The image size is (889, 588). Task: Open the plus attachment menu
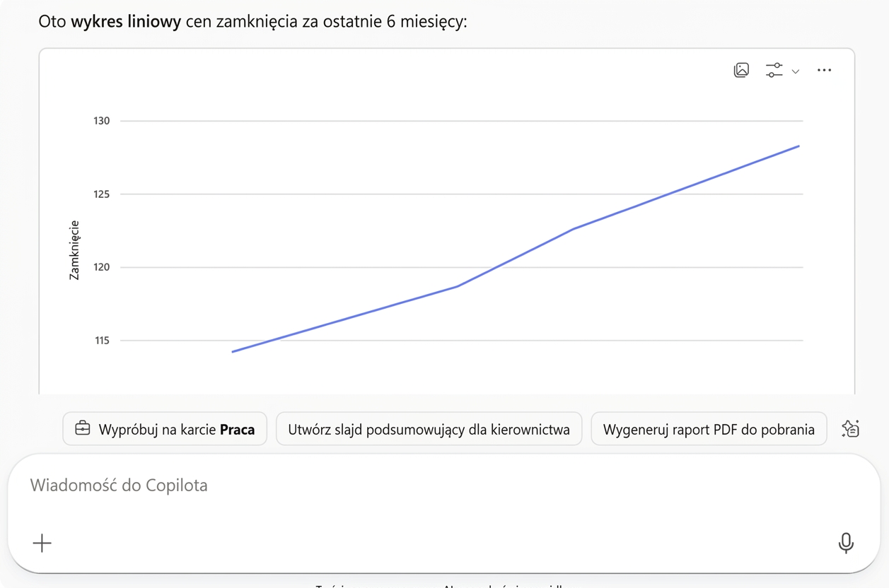point(42,543)
